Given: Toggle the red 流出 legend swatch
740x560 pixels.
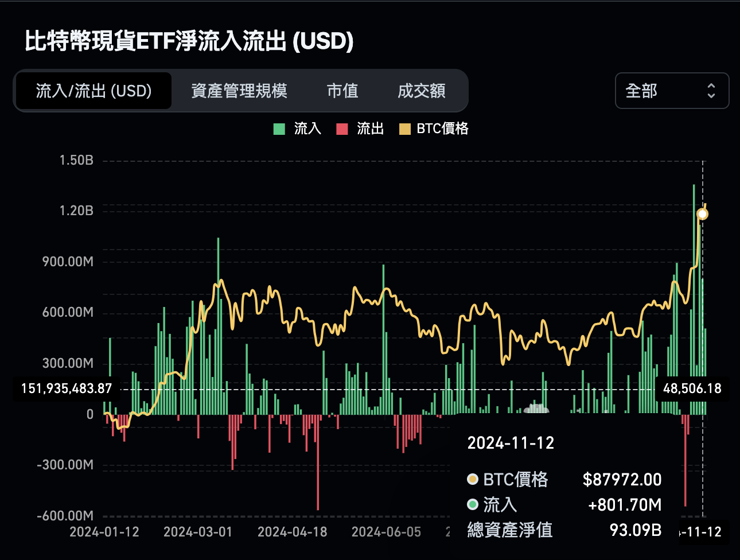Looking at the screenshot, I should [342, 129].
